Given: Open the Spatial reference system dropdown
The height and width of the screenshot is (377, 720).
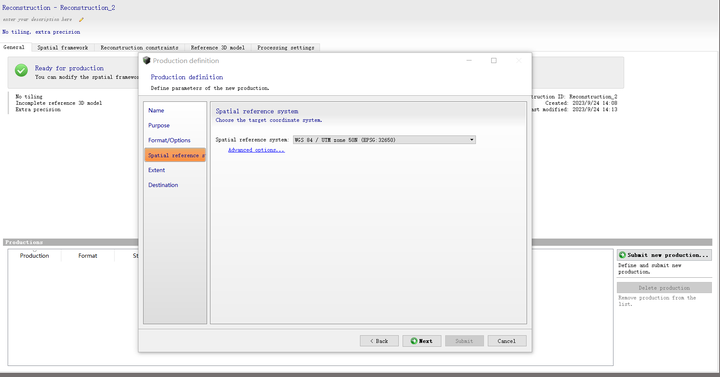Looking at the screenshot, I should [x=384, y=140].
